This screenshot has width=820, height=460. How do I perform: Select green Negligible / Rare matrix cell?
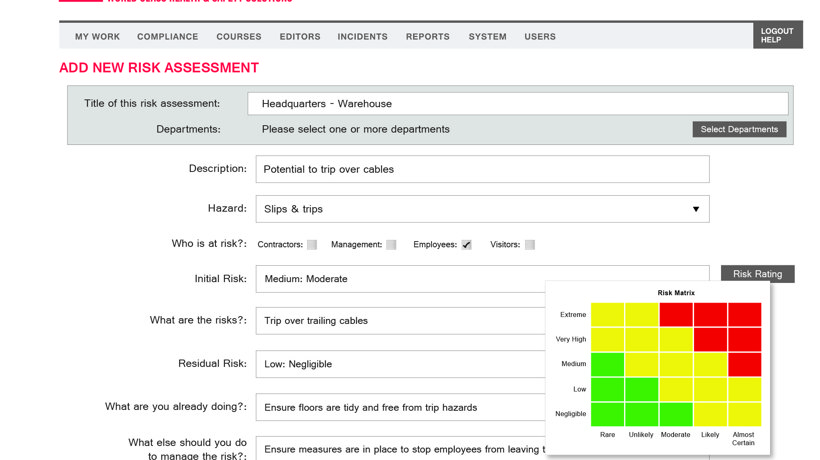point(607,414)
